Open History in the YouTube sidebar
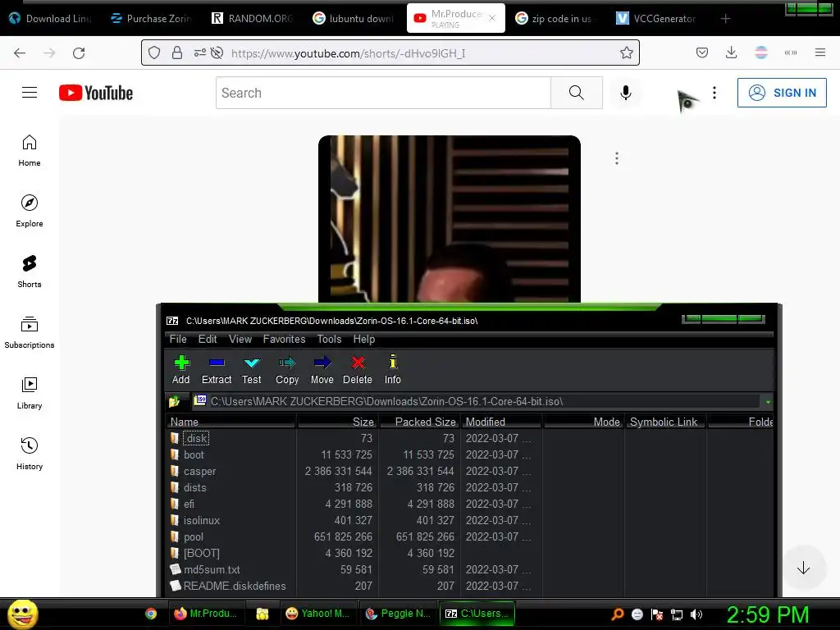This screenshot has height=630, width=840. tap(30, 453)
